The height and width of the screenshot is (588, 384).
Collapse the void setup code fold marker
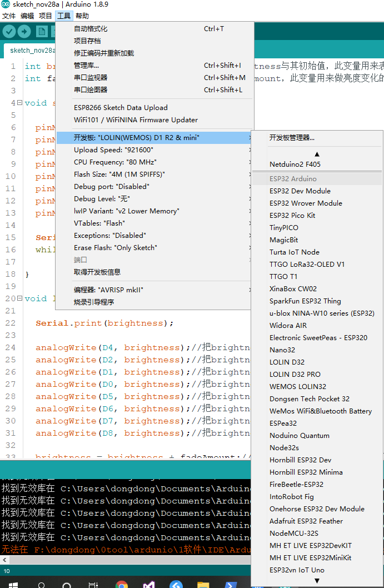tap(19, 102)
